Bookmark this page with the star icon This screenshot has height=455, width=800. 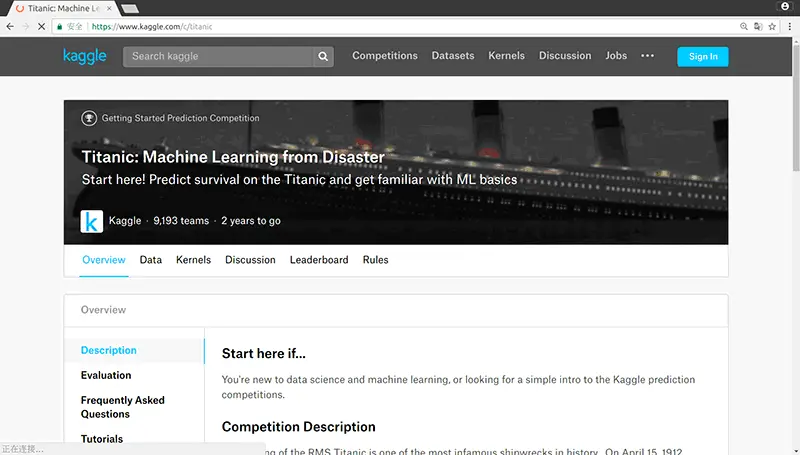(772, 27)
